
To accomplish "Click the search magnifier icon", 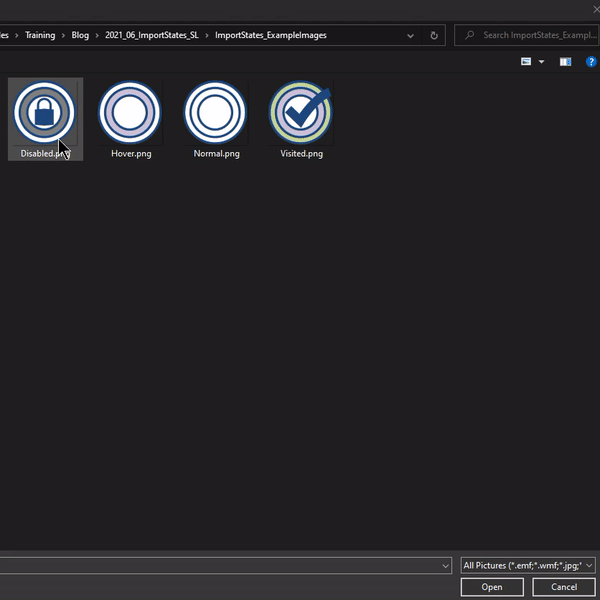I will pos(469,35).
